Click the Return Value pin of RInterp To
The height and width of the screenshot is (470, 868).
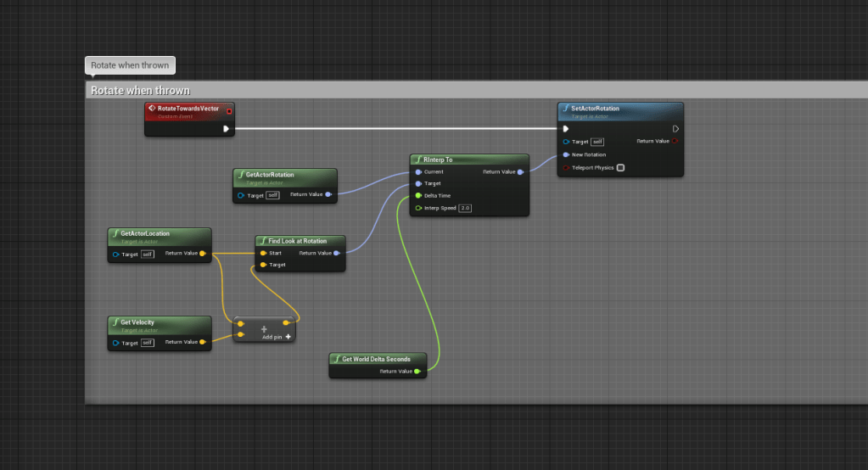tap(520, 171)
